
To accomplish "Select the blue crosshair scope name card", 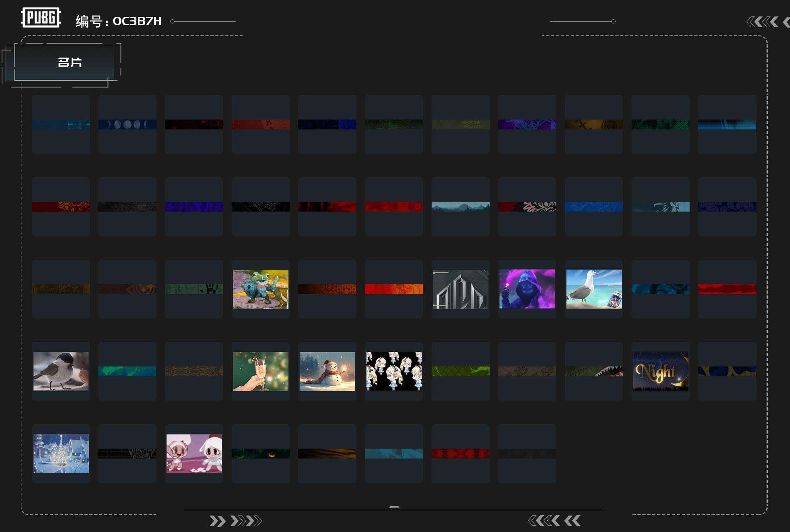I will [61, 124].
